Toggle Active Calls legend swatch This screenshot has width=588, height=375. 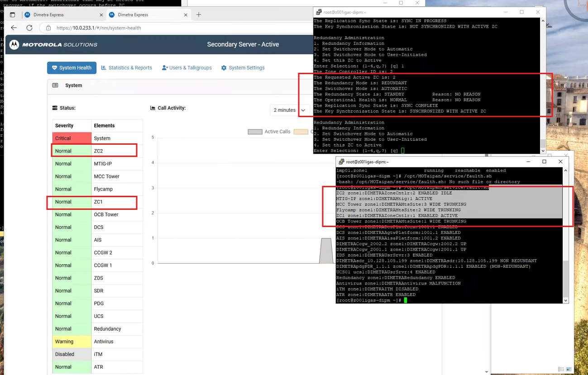255,132
